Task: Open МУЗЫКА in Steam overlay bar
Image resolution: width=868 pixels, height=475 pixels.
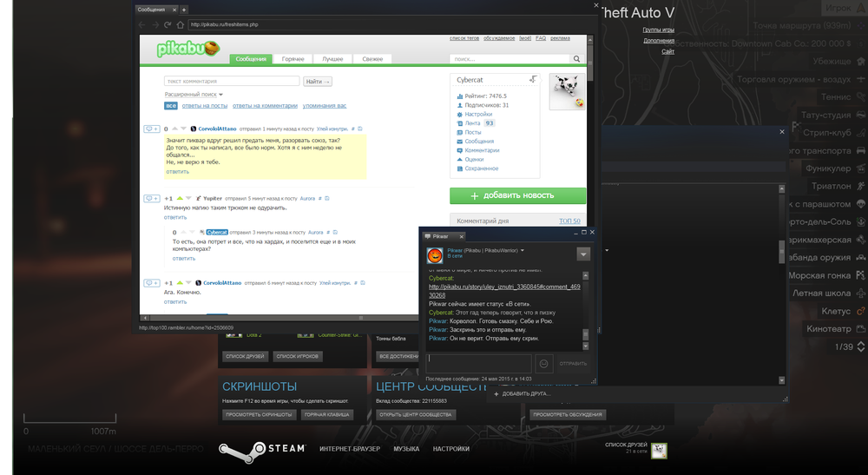Action: coord(406,449)
